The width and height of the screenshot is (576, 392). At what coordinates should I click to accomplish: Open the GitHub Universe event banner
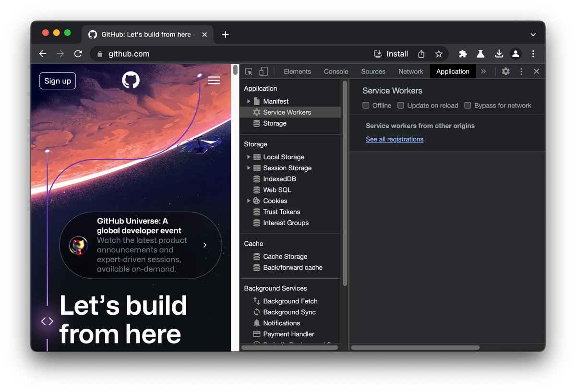(x=141, y=245)
